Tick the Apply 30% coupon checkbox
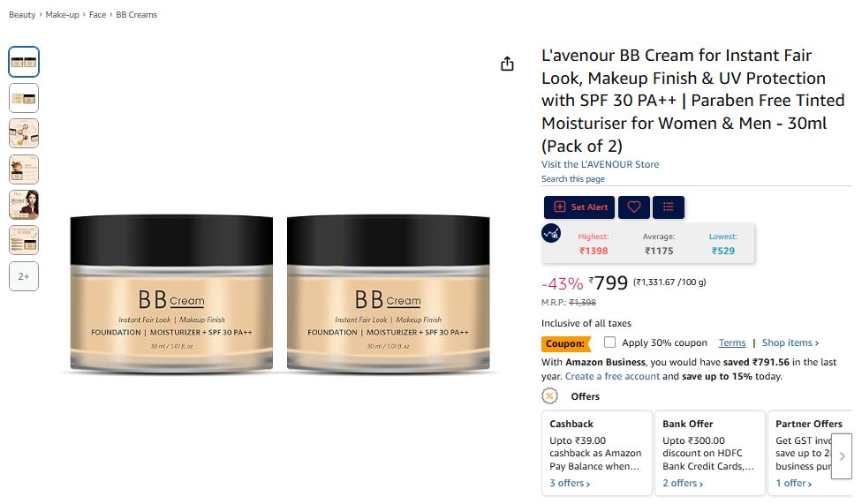 609,342
